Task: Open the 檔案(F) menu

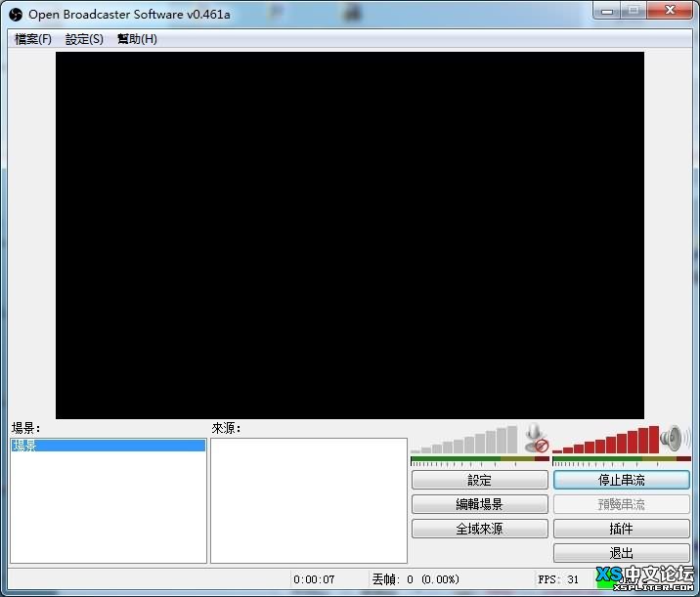Action: click(x=33, y=39)
